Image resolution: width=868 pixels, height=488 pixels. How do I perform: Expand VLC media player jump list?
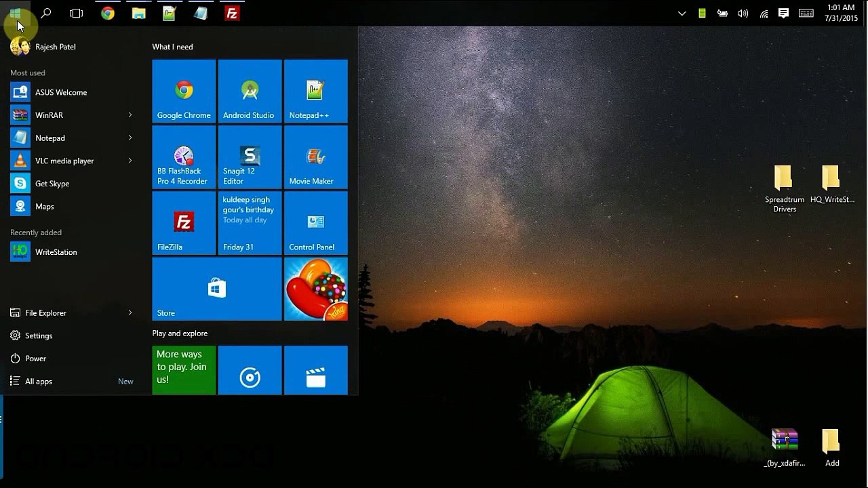(130, 161)
